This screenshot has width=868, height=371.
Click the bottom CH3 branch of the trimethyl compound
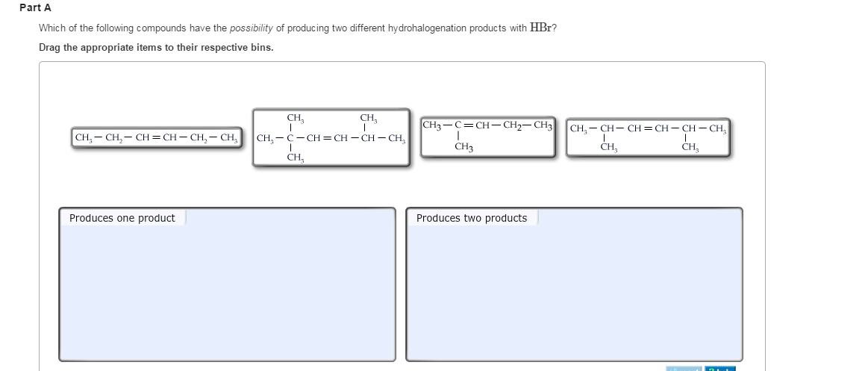click(296, 158)
